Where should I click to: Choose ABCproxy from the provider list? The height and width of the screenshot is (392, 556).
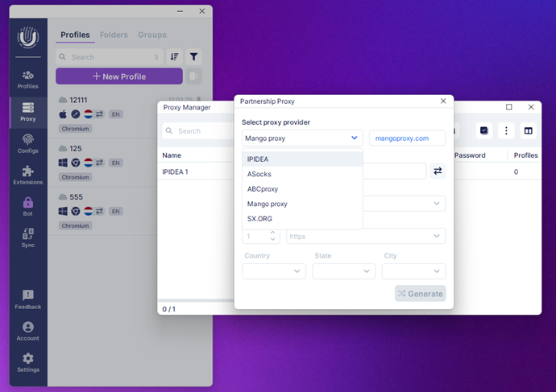(302, 188)
